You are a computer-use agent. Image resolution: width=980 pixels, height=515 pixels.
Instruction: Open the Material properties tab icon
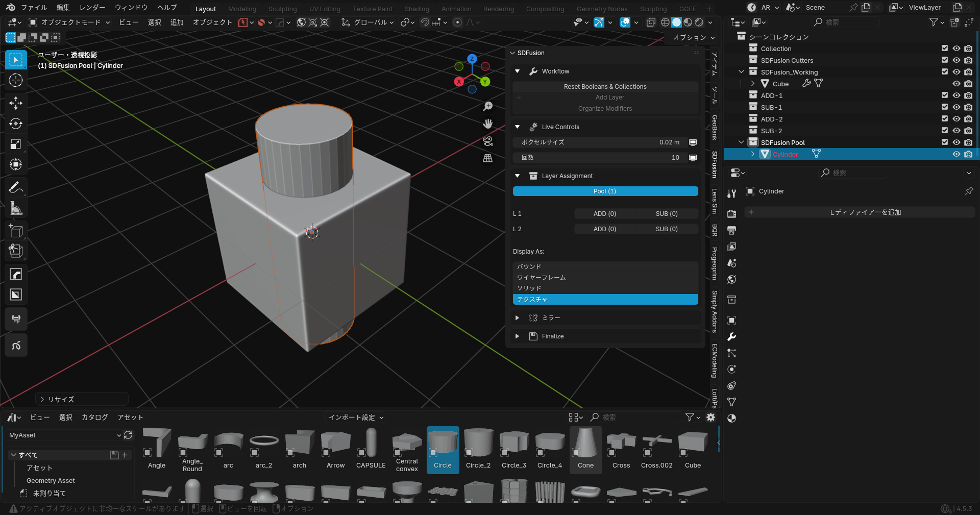(x=731, y=418)
